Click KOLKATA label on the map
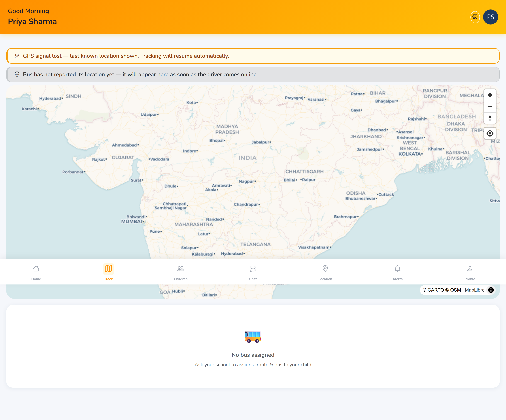Viewport: 506px width, 420px height. coord(409,154)
